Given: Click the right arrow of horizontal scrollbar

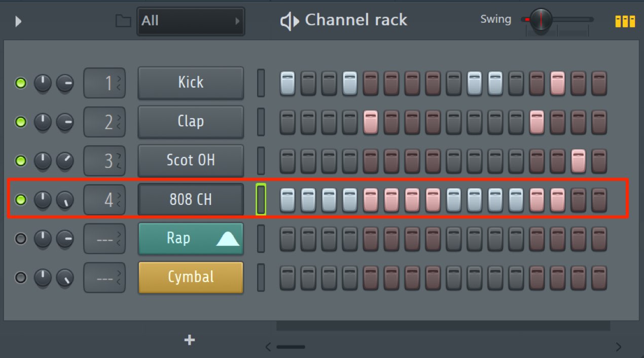Looking at the screenshot, I should click(618, 347).
